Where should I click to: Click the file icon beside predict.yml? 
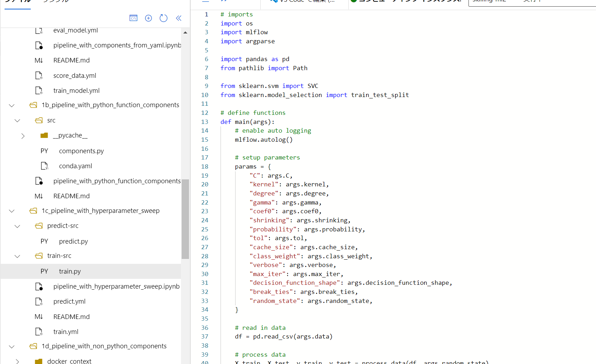tap(39, 302)
